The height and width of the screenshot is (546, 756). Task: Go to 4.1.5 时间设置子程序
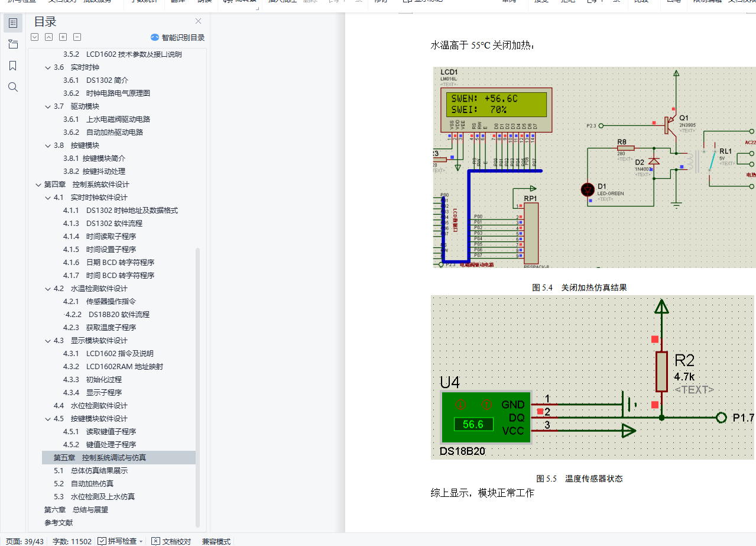(99, 250)
